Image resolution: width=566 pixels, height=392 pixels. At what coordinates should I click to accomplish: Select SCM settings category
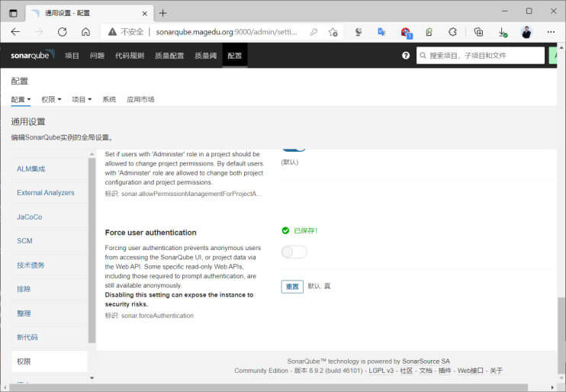[x=24, y=241]
